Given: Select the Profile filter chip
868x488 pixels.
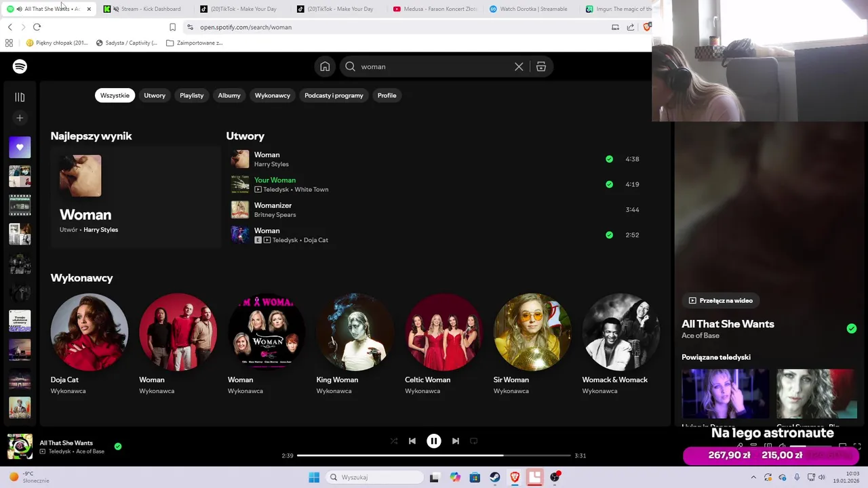Looking at the screenshot, I should point(387,96).
